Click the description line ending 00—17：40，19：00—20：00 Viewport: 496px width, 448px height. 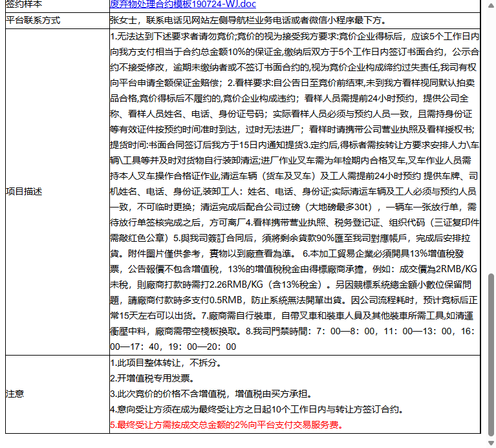pyautogui.click(x=173, y=347)
